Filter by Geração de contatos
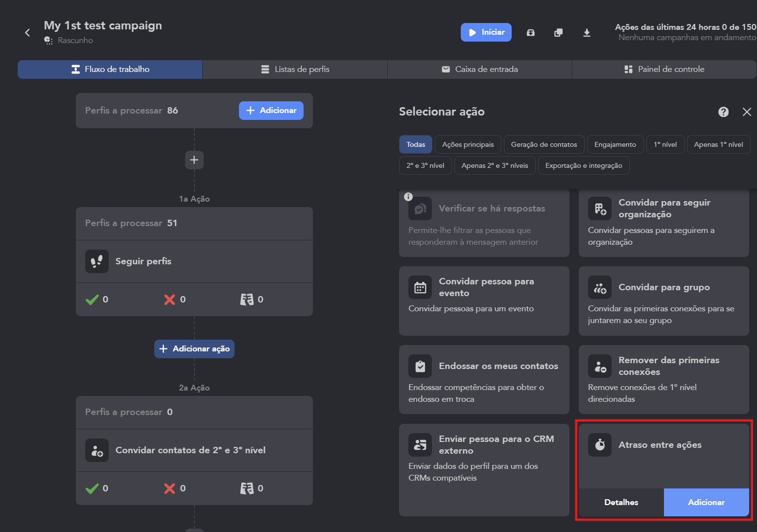 pos(544,144)
